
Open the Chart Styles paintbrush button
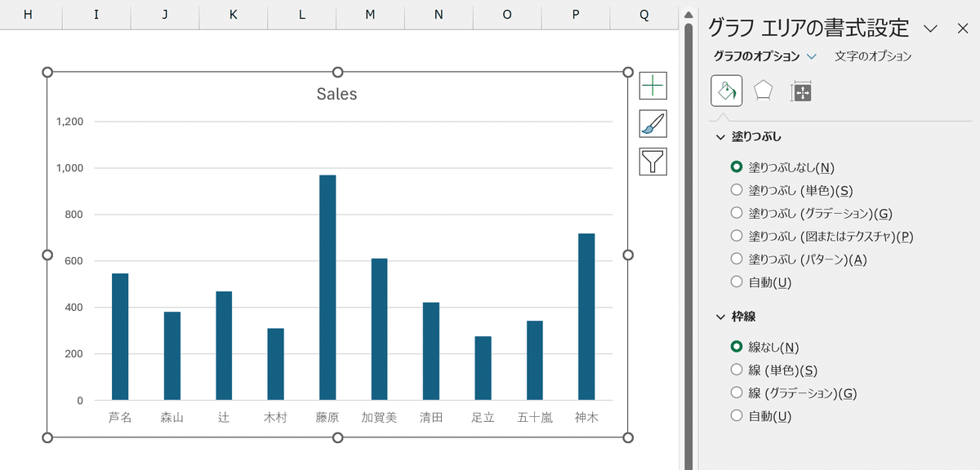click(x=653, y=123)
